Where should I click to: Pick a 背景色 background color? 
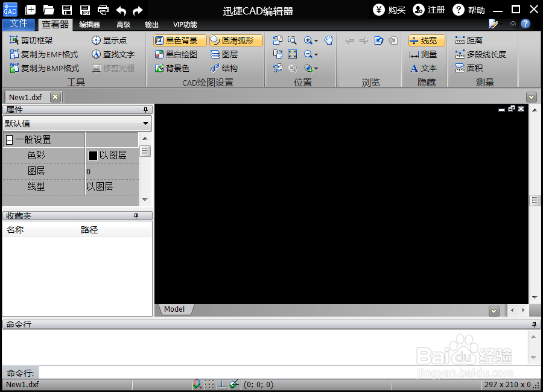coord(172,68)
